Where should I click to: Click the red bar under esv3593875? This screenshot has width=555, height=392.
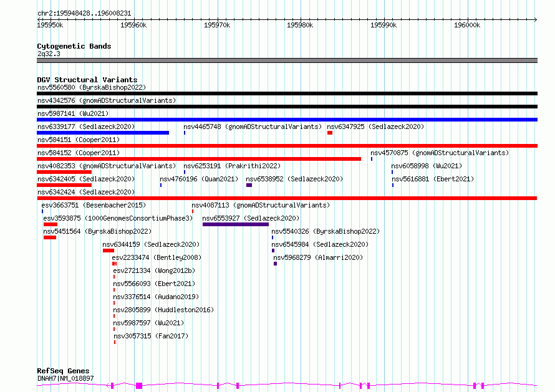coord(51,224)
